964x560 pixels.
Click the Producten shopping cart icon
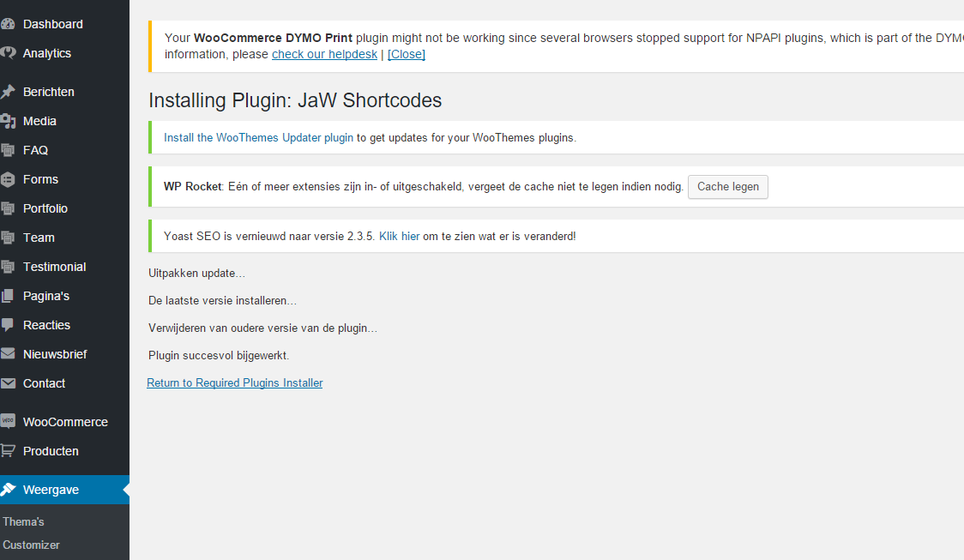click(8, 451)
